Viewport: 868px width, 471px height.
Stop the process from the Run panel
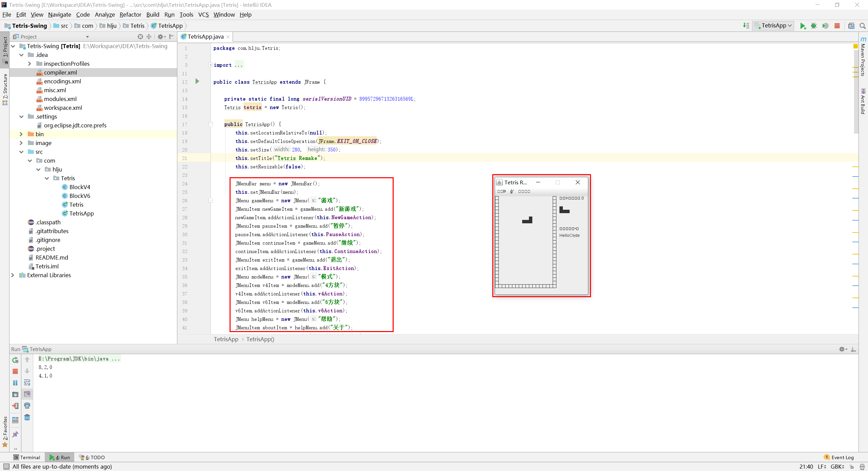(15, 371)
